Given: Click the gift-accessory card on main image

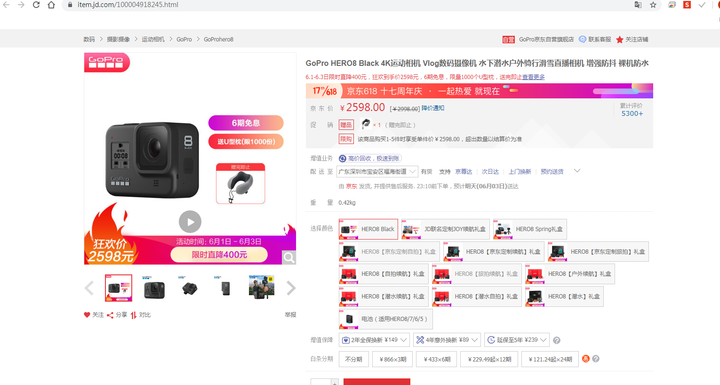Looking at the screenshot, I should [241, 183].
